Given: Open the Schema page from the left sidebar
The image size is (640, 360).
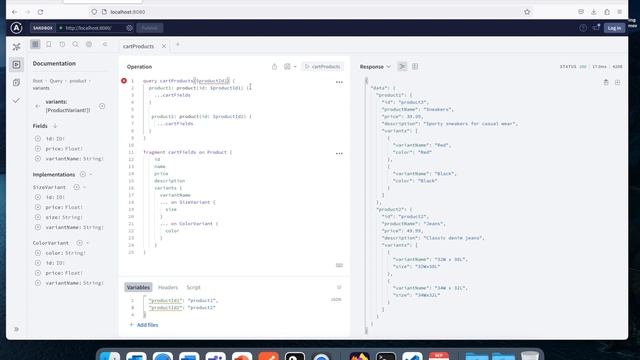Looking at the screenshot, I should [16, 47].
